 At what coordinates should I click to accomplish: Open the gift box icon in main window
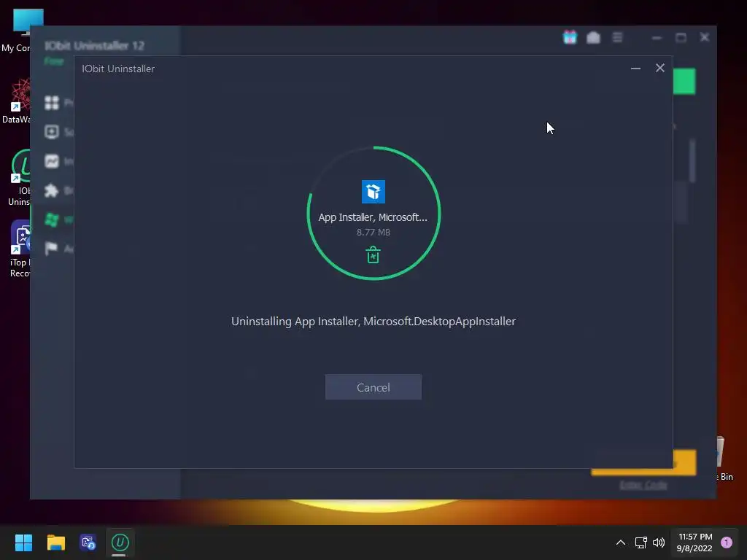click(x=570, y=37)
